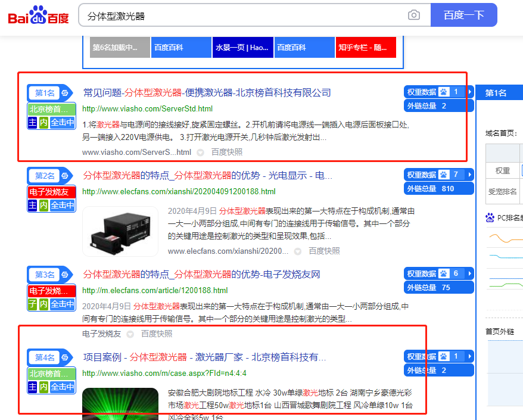
Task: Open the green laser show thumbnail
Action: (x=120, y=404)
